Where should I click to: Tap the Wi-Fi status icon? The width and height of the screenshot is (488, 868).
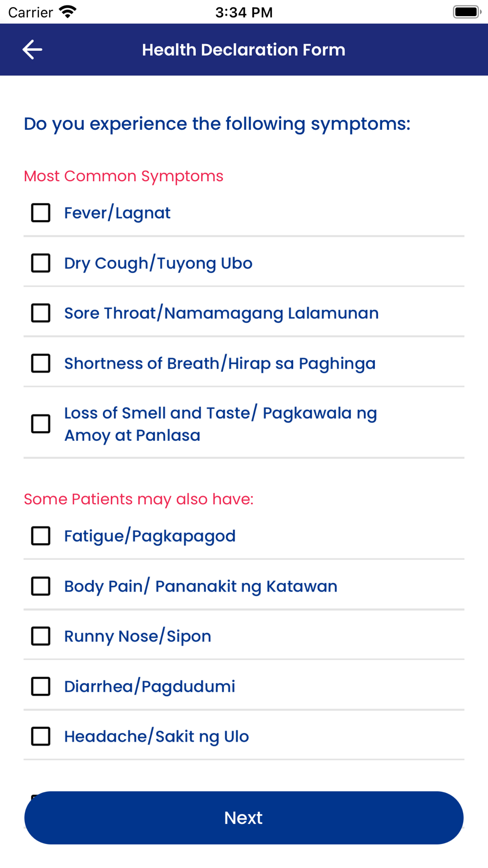[67, 12]
